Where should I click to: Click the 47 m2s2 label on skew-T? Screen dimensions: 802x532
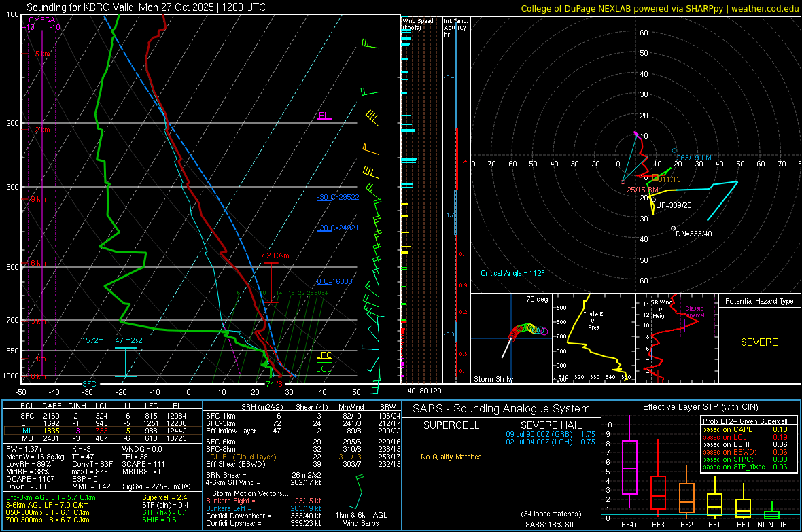(129, 340)
